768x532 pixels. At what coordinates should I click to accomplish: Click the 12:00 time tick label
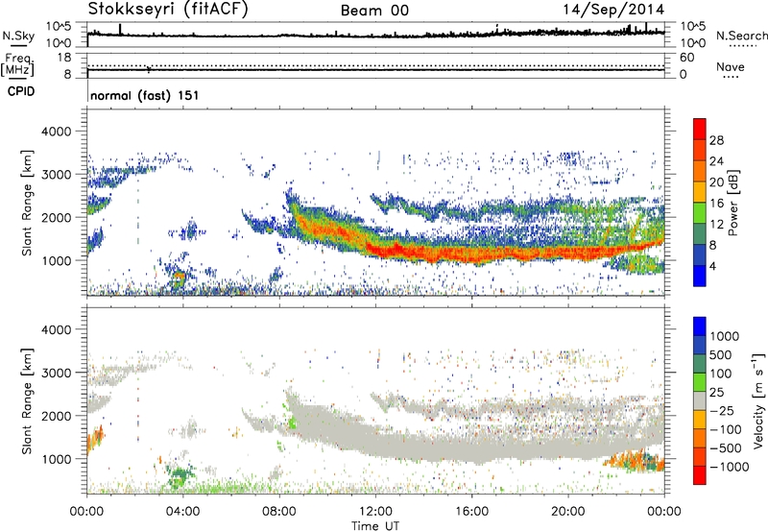click(375, 512)
